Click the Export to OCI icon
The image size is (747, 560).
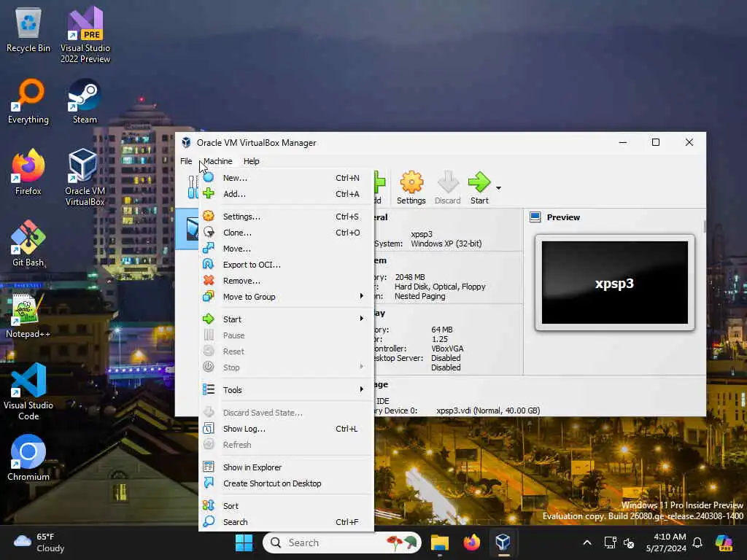click(x=208, y=264)
